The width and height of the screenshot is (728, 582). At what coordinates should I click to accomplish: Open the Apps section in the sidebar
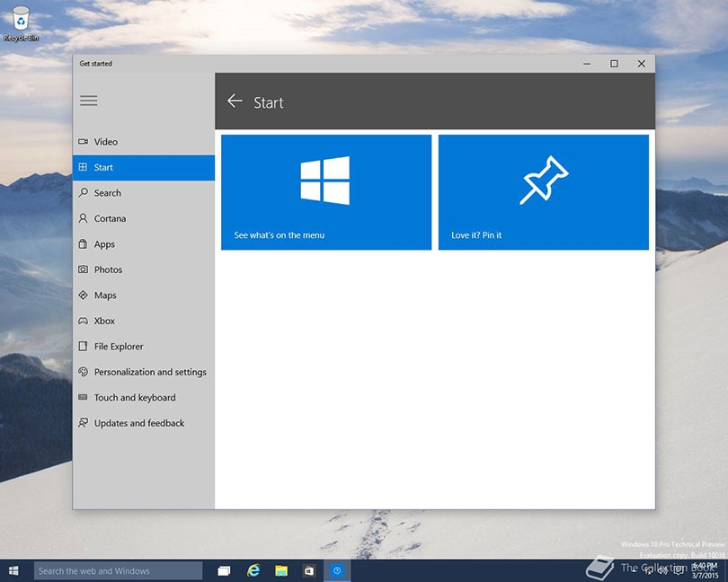point(144,244)
